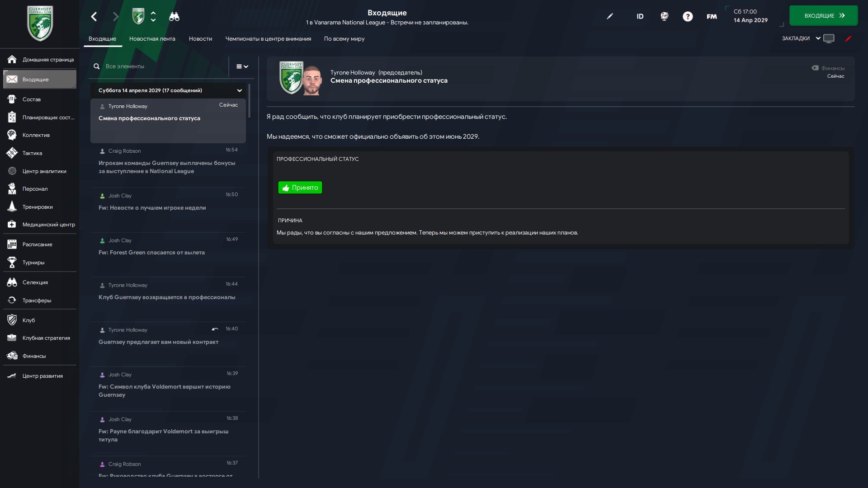Open the help question mark icon

pos(688,17)
